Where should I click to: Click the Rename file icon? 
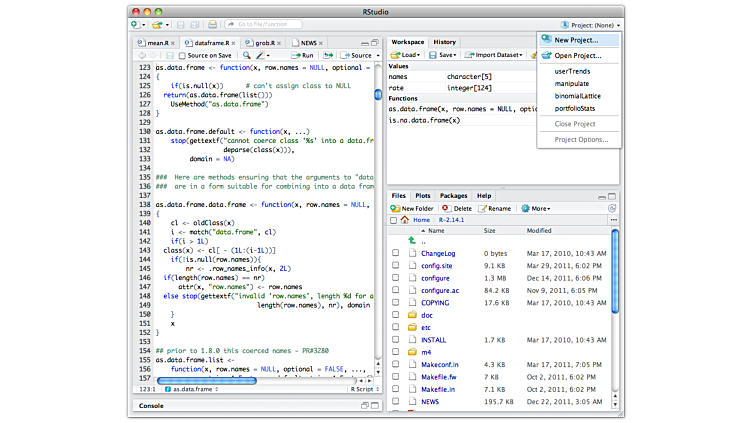[481, 208]
